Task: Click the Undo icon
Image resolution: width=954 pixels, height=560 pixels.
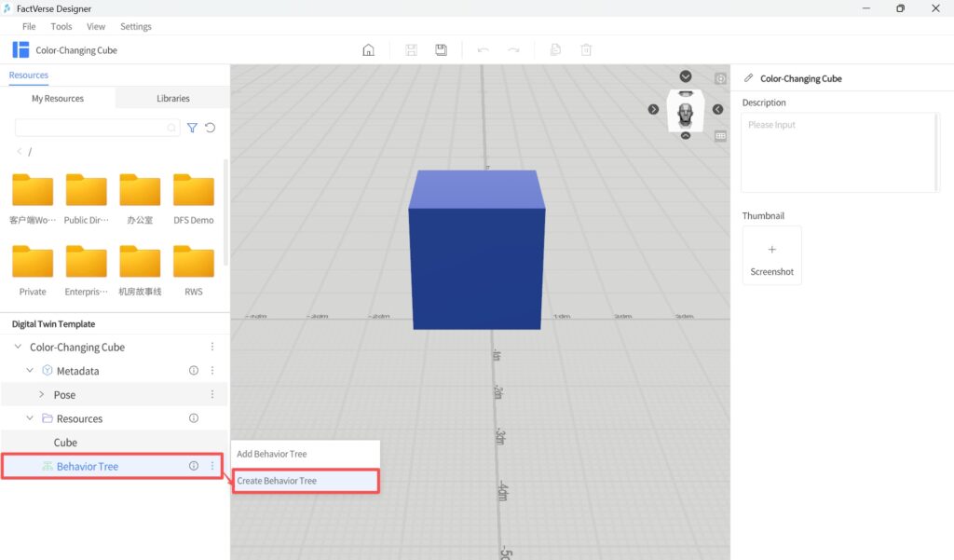Action: coord(483,49)
